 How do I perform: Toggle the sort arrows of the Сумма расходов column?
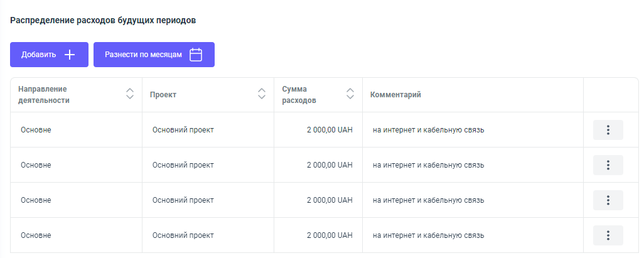[350, 94]
